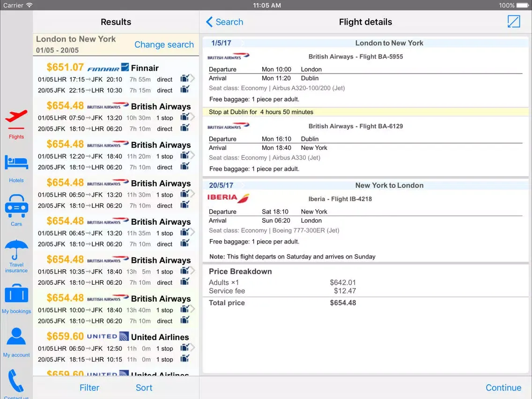Tap the Adults ×1 $642.01 line
The height and width of the screenshot is (399, 532).
(x=282, y=282)
